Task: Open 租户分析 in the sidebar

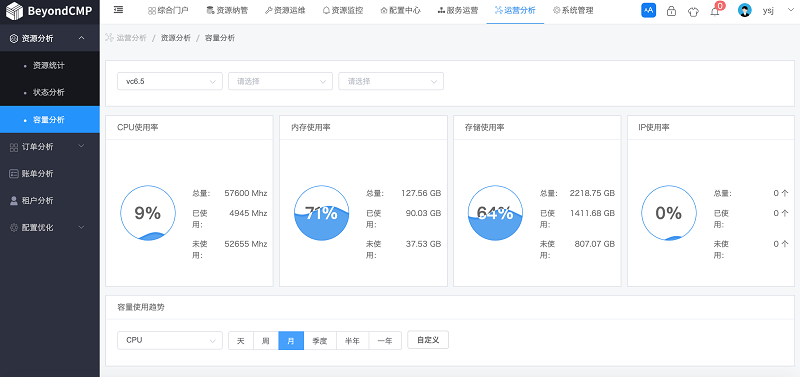Action: click(37, 200)
